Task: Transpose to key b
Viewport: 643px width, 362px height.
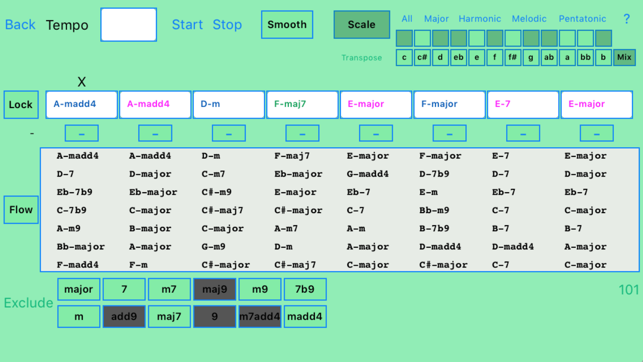Action: click(x=603, y=57)
